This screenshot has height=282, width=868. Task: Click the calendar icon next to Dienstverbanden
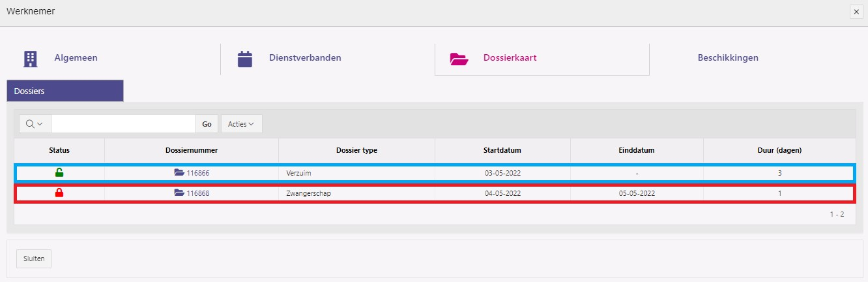pos(245,59)
